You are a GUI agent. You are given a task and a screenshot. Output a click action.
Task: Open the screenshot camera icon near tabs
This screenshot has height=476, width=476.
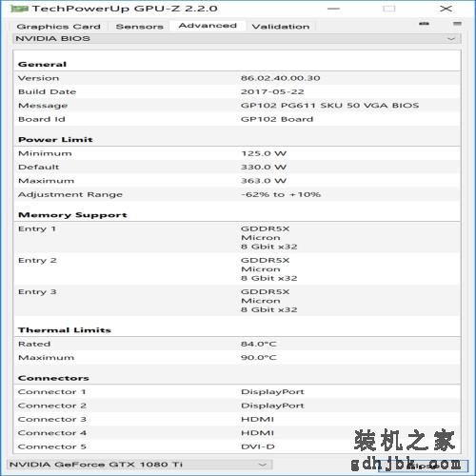click(x=425, y=24)
